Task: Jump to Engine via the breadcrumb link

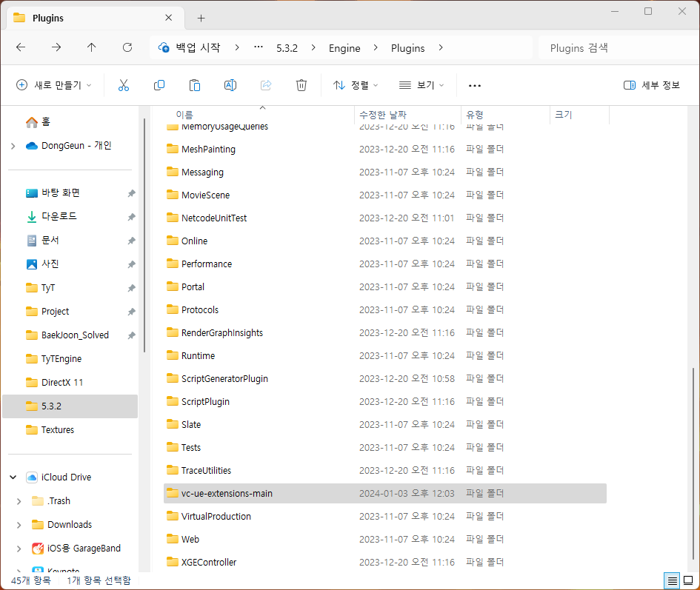Action: [344, 47]
